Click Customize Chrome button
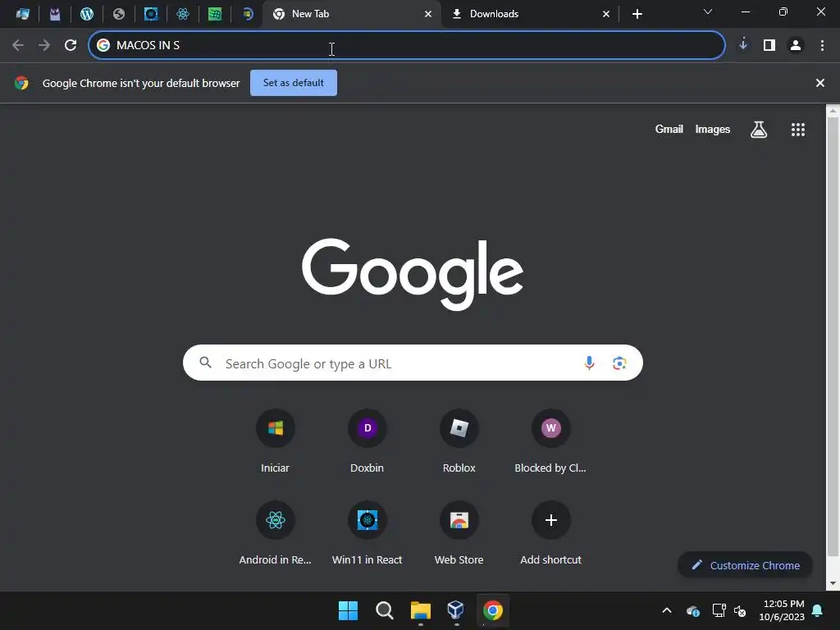The image size is (840, 630). tap(745, 565)
